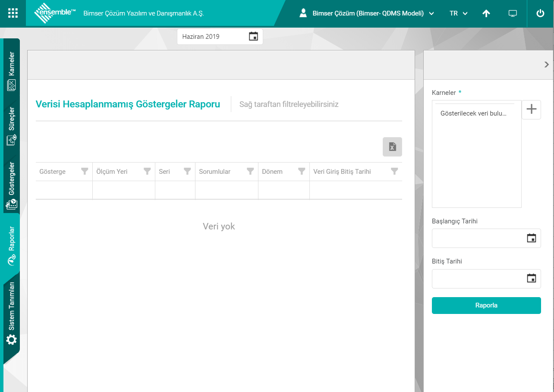Image resolution: width=554 pixels, height=392 pixels.
Task: Filter the Gösterge column
Action: [x=85, y=171]
